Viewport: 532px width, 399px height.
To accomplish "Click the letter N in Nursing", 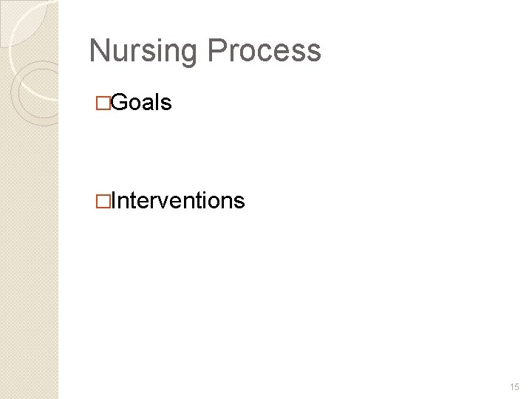I will click(98, 52).
